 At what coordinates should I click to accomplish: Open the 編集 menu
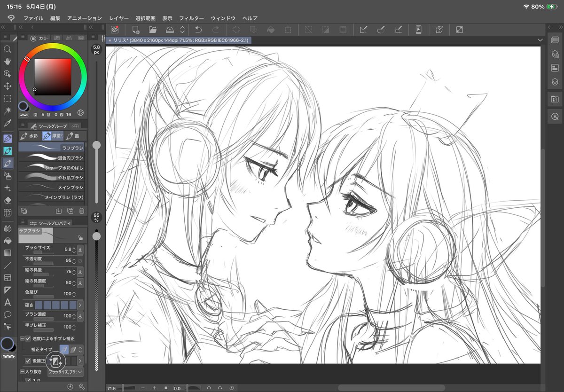coord(55,18)
